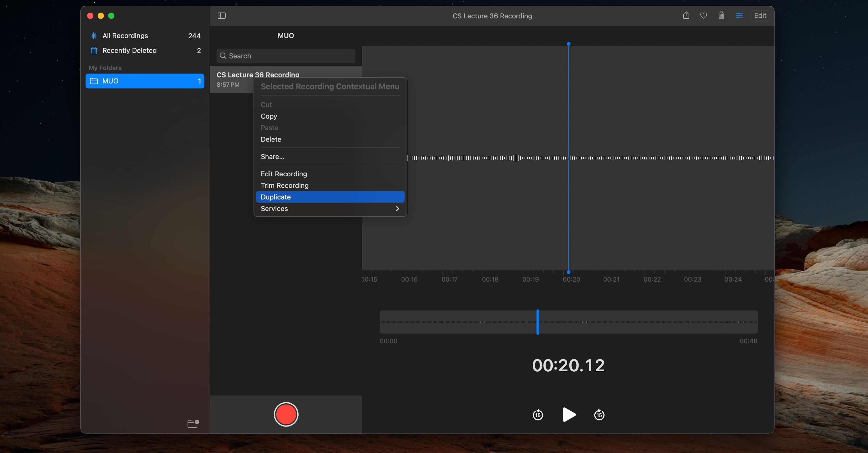Start a new recording with the record button
This screenshot has width=868, height=453.
coord(286,414)
